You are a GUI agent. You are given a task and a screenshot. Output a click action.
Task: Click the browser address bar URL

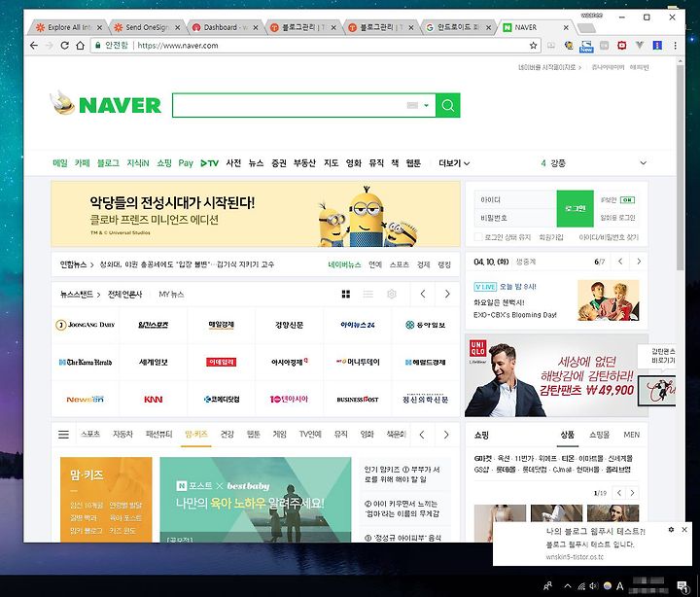(x=178, y=46)
